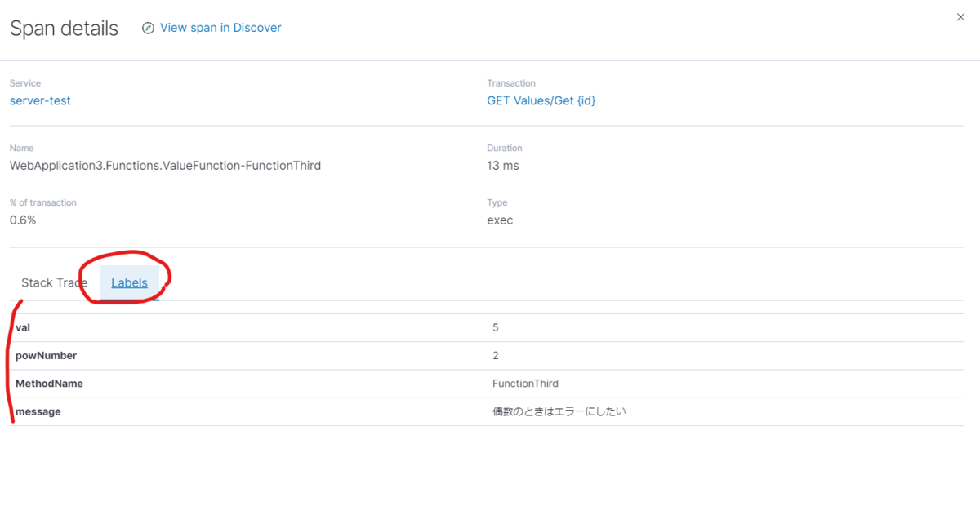The image size is (980, 511).
Task: Switch to the Stack Trace tab
Action: point(54,282)
